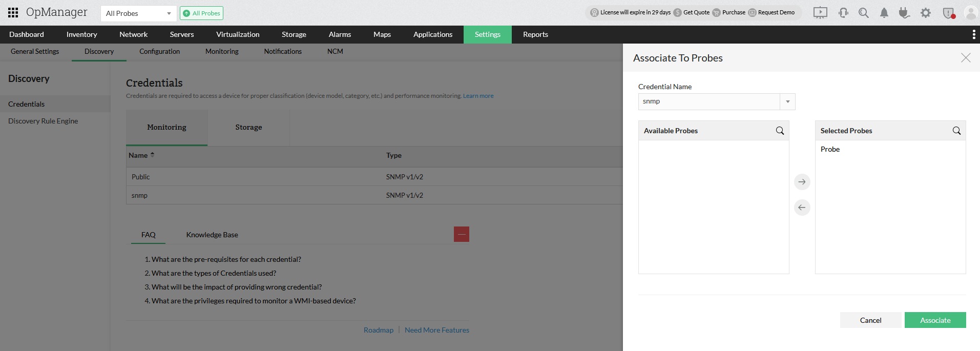
Task: Click the left arrow to remove probe
Action: click(802, 208)
